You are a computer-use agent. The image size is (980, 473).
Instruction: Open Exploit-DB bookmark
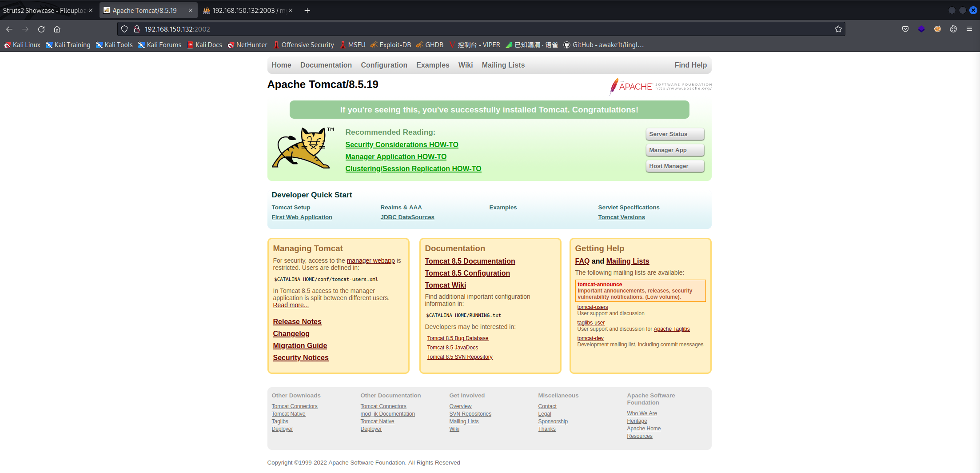pos(391,45)
